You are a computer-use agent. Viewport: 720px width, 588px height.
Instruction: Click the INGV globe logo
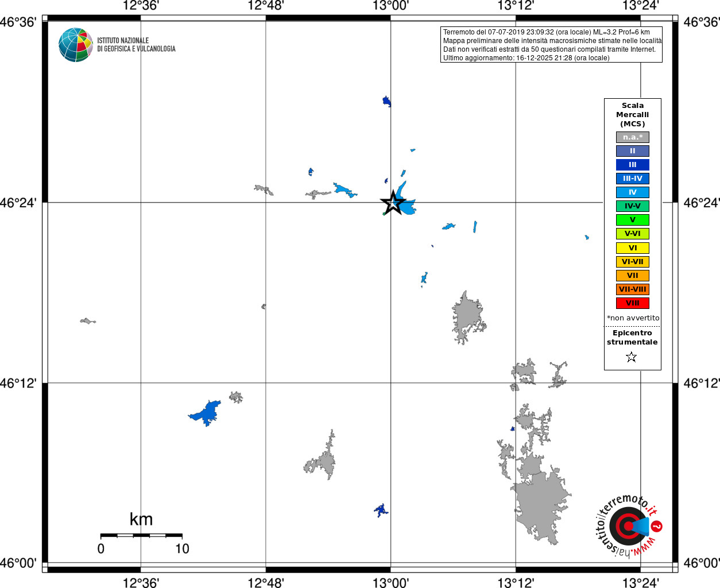(x=75, y=45)
